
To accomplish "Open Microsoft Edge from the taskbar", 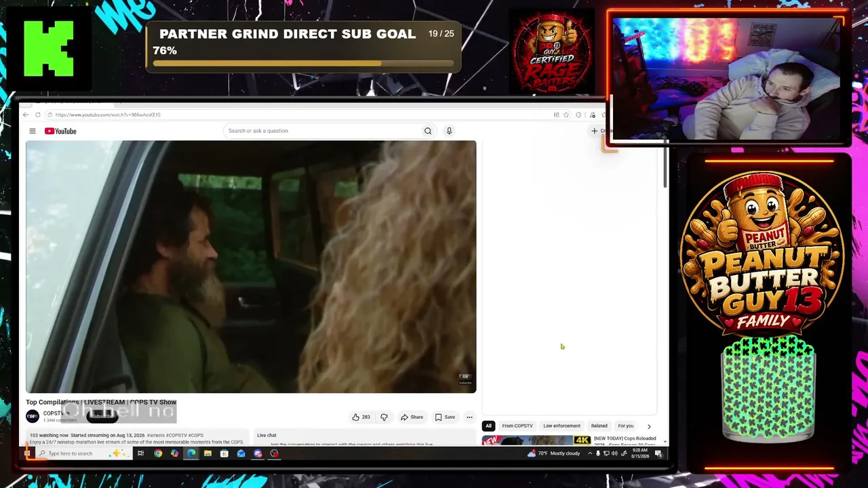I will point(191,453).
